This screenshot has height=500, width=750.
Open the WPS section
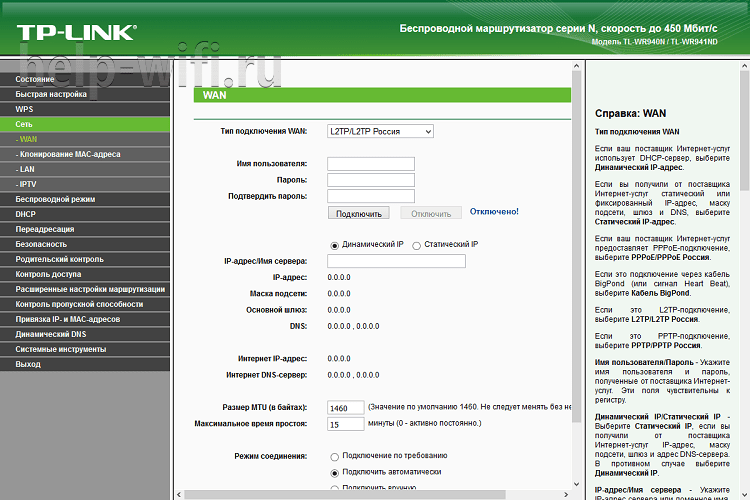point(85,109)
